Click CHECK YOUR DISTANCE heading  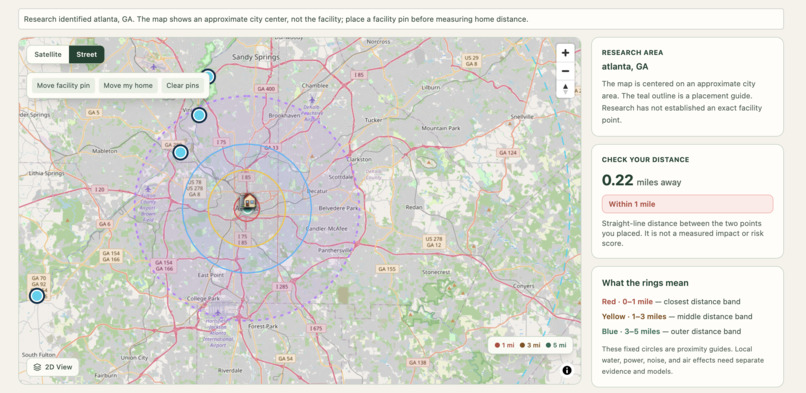[x=646, y=160]
